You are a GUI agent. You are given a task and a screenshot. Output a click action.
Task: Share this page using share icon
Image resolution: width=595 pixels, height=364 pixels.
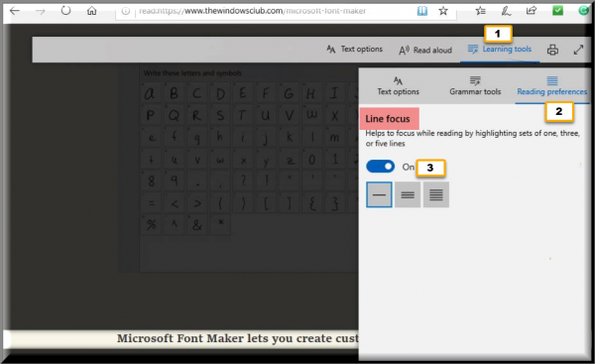532,11
